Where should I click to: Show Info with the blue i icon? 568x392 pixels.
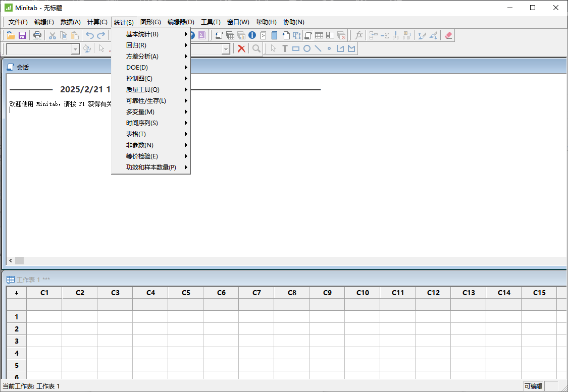point(252,35)
